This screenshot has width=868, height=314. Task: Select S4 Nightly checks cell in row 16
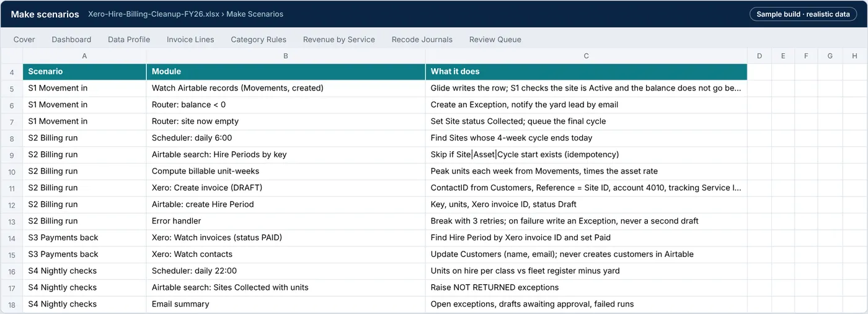84,271
